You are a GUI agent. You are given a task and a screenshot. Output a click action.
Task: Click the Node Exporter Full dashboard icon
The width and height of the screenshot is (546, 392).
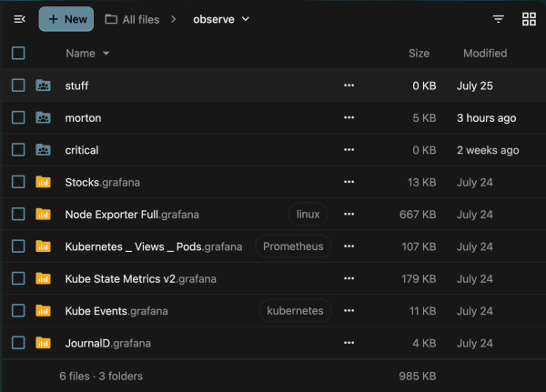[x=43, y=214]
